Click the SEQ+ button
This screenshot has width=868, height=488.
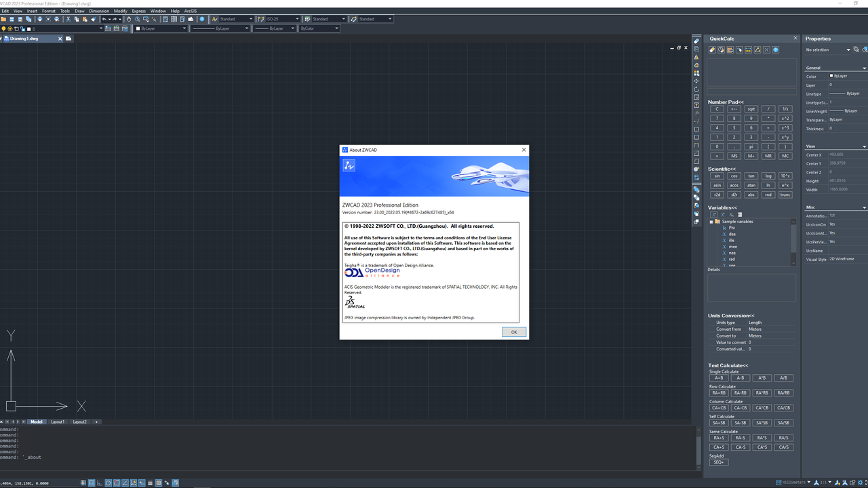(718, 462)
